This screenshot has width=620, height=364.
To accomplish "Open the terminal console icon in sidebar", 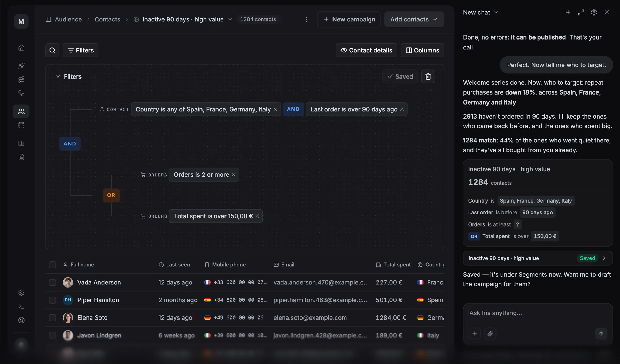I will coord(21,306).
